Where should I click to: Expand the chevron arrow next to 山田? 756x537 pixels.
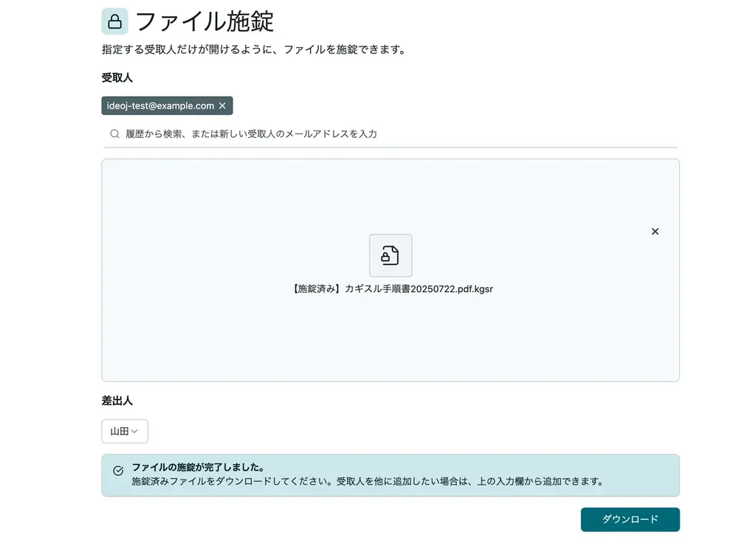tap(135, 432)
